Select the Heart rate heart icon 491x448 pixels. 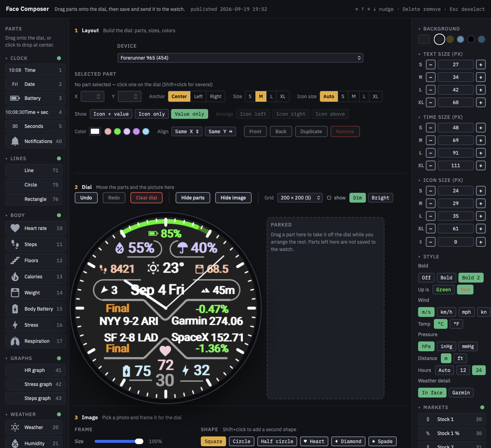[15, 228]
